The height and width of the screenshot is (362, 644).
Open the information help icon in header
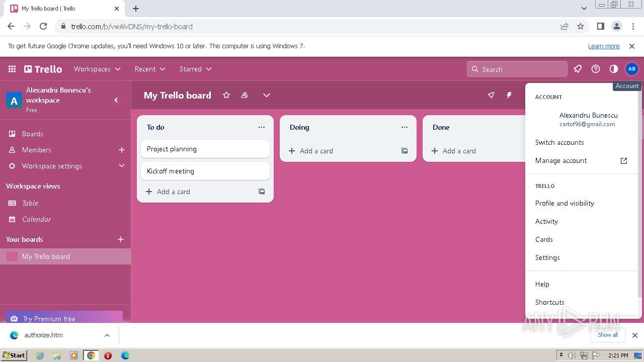pos(596,69)
